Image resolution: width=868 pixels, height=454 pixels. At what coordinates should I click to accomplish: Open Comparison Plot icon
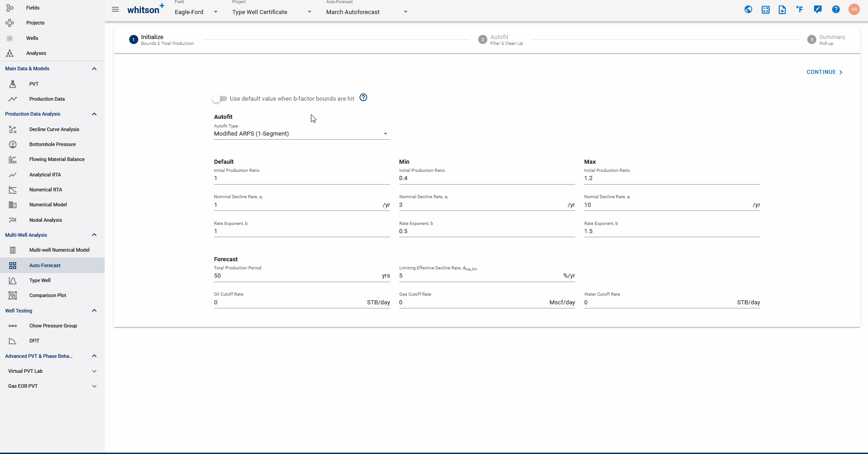pos(13,295)
